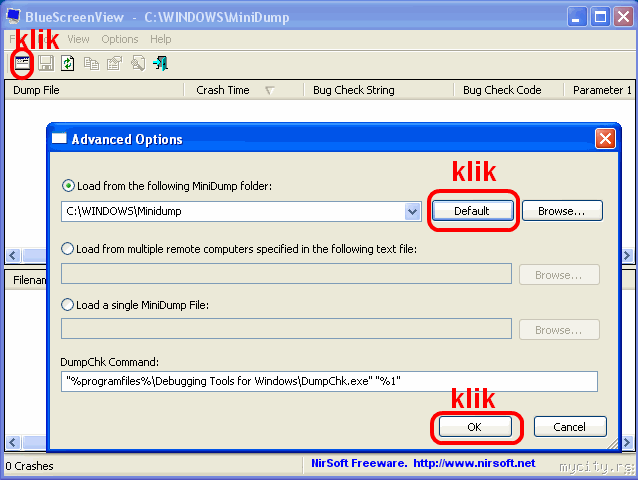Click the Copy Selected Items toolbar icon
The height and width of the screenshot is (480, 638).
coord(91,63)
